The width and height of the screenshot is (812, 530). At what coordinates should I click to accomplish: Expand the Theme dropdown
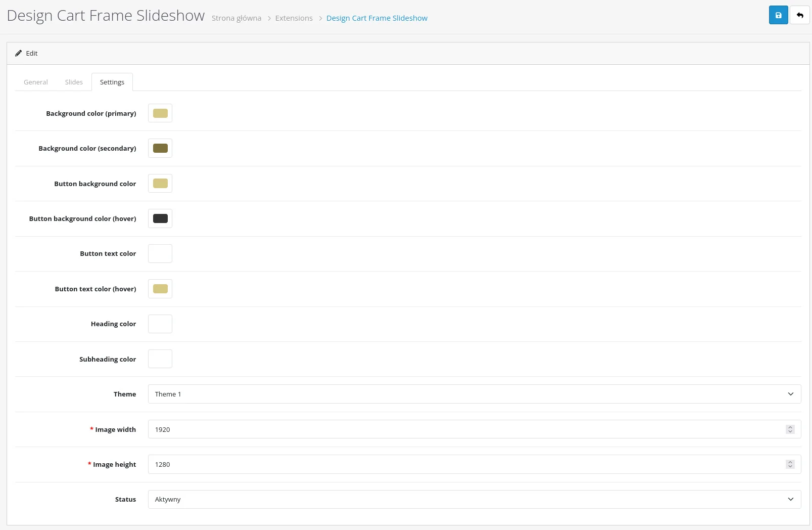pos(474,394)
